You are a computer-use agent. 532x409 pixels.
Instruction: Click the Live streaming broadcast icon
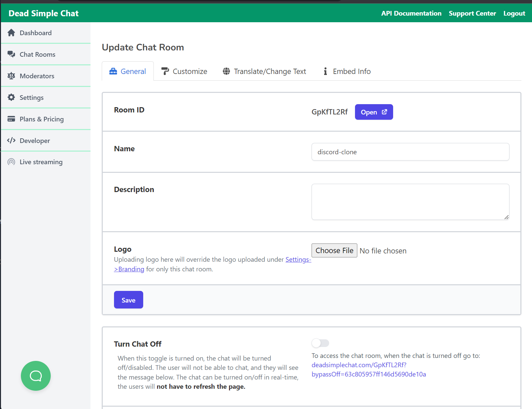point(11,162)
